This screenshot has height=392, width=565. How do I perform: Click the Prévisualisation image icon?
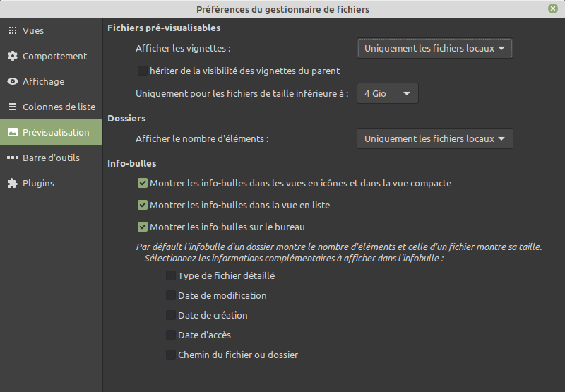point(12,133)
